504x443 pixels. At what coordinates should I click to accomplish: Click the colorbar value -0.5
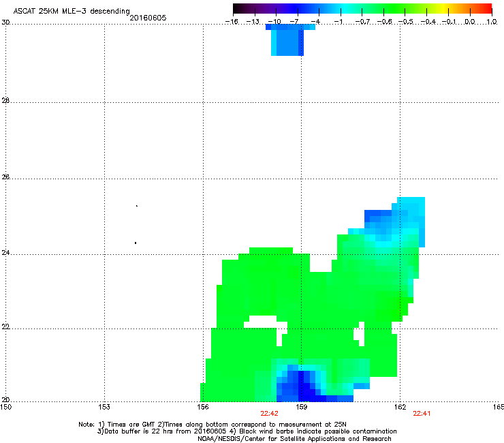pyautogui.click(x=406, y=22)
